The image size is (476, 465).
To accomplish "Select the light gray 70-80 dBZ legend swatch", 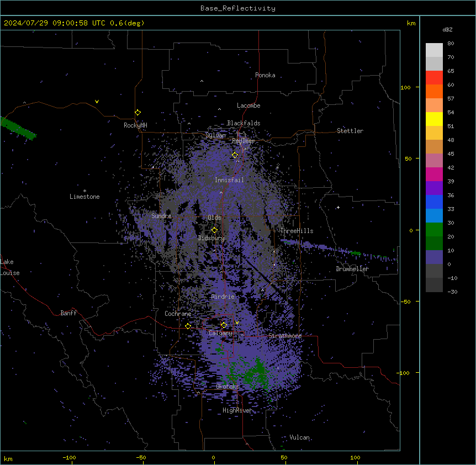I will (434, 50).
